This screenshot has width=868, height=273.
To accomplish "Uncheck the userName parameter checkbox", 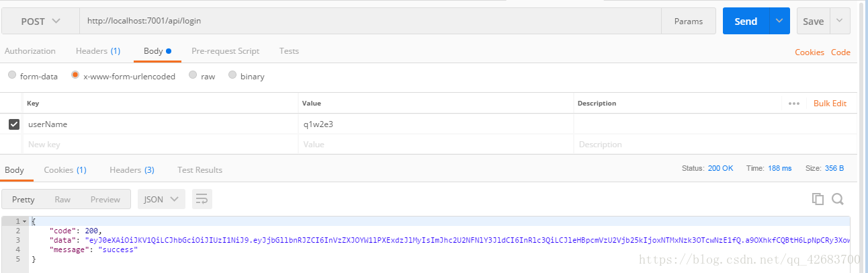I will (14, 124).
